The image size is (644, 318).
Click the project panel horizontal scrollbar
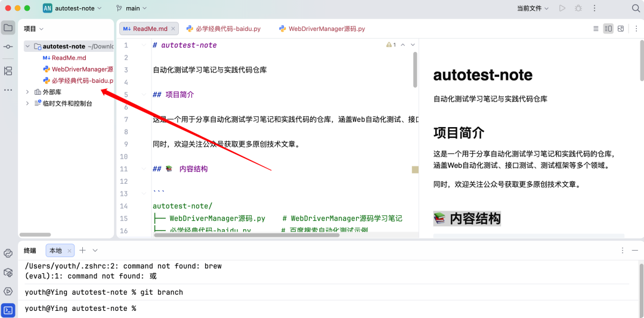click(x=35, y=234)
